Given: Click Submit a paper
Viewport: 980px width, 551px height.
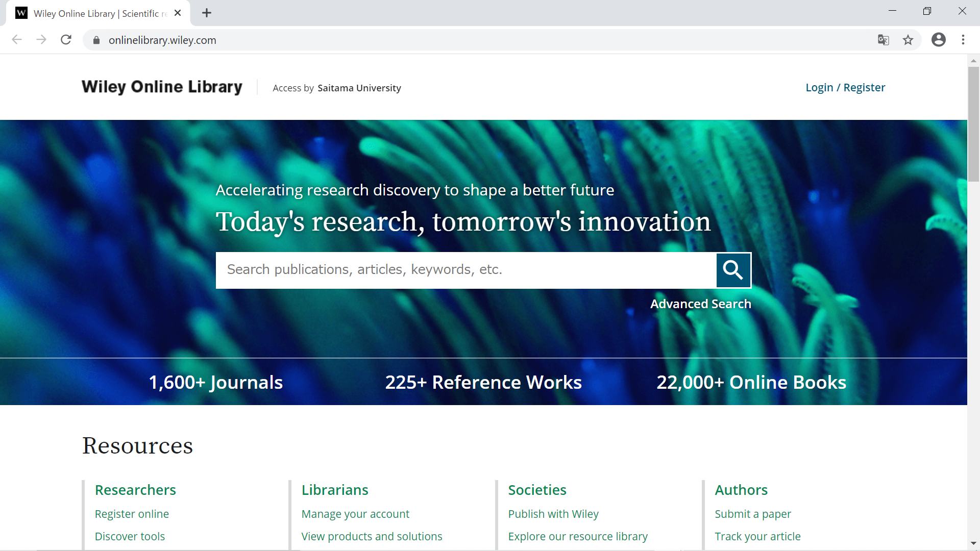Looking at the screenshot, I should [x=753, y=514].
